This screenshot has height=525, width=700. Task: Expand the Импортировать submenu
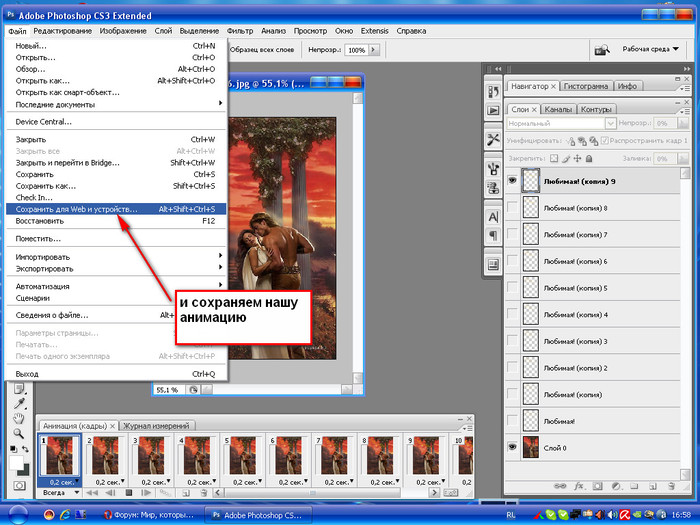click(x=117, y=257)
